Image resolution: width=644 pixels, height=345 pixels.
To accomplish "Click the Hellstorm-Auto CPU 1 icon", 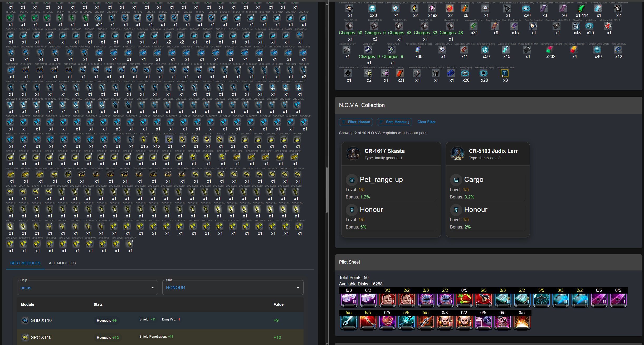I will pyautogui.click(x=608, y=26).
